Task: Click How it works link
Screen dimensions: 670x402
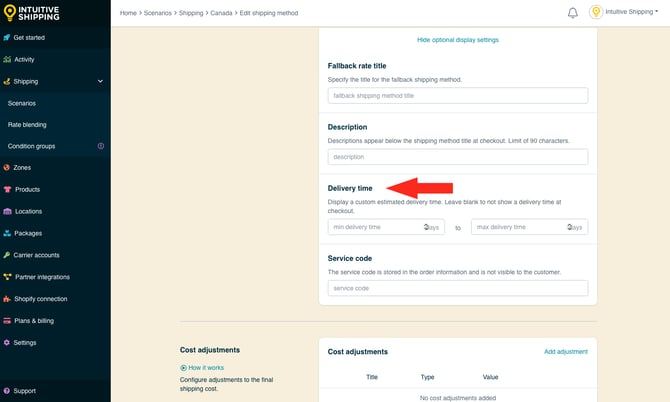Action: (x=206, y=368)
